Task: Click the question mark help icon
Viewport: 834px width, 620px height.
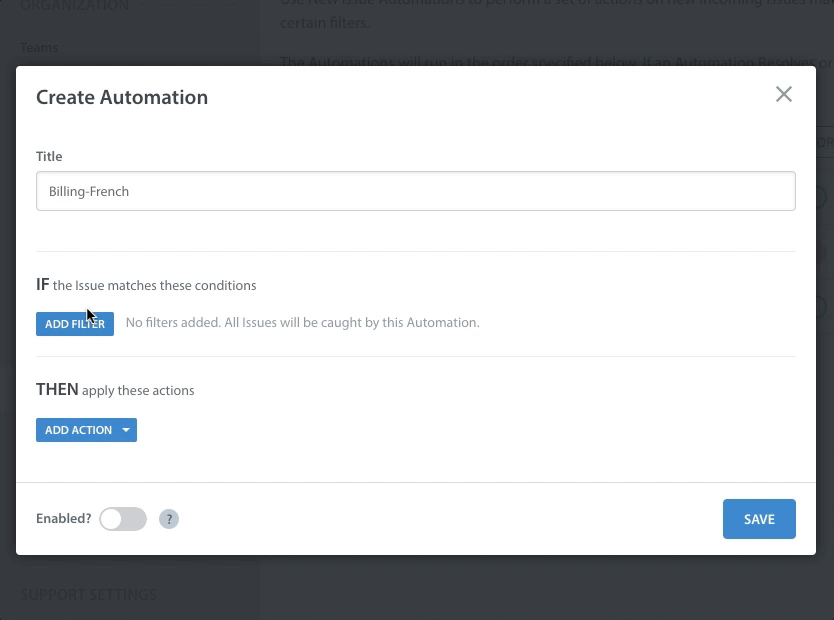Action: tap(169, 519)
